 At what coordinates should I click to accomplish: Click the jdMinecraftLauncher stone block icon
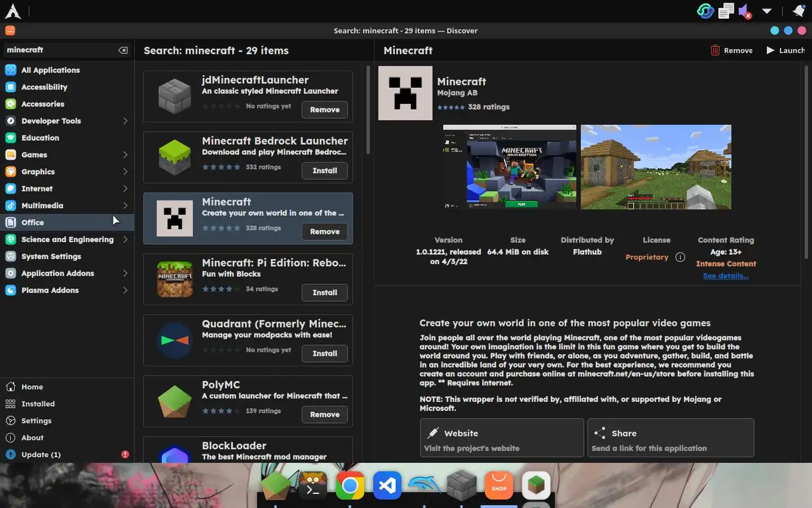tap(175, 97)
